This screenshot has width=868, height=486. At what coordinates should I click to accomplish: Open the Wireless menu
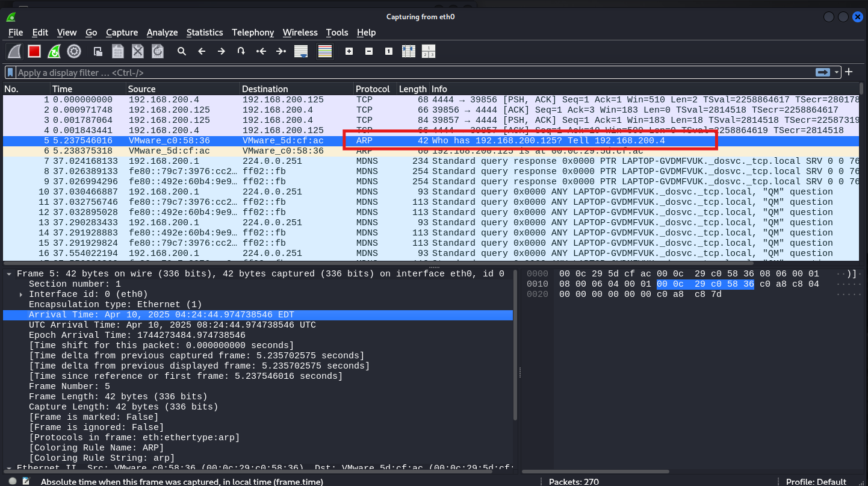coord(300,33)
